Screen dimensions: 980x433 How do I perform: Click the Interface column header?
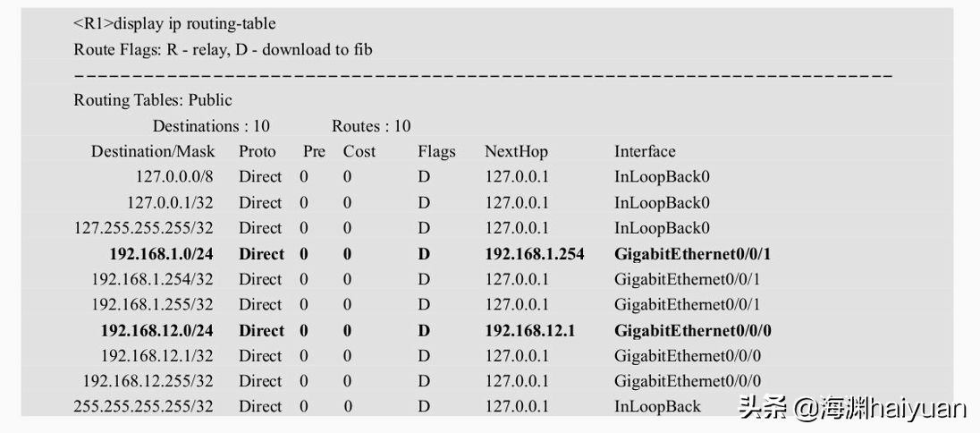tap(645, 151)
